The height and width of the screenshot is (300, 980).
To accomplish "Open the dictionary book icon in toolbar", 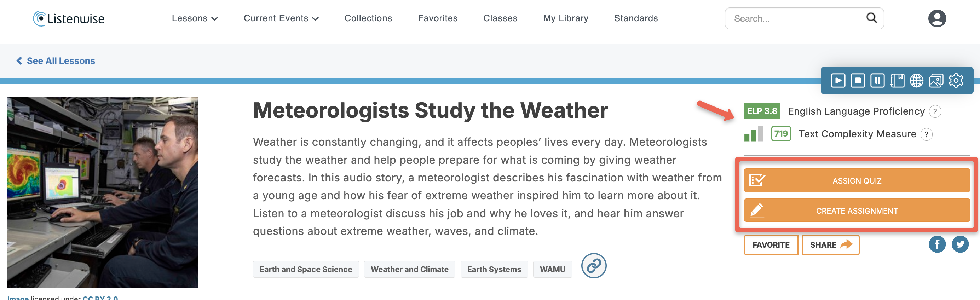I will pos(897,81).
